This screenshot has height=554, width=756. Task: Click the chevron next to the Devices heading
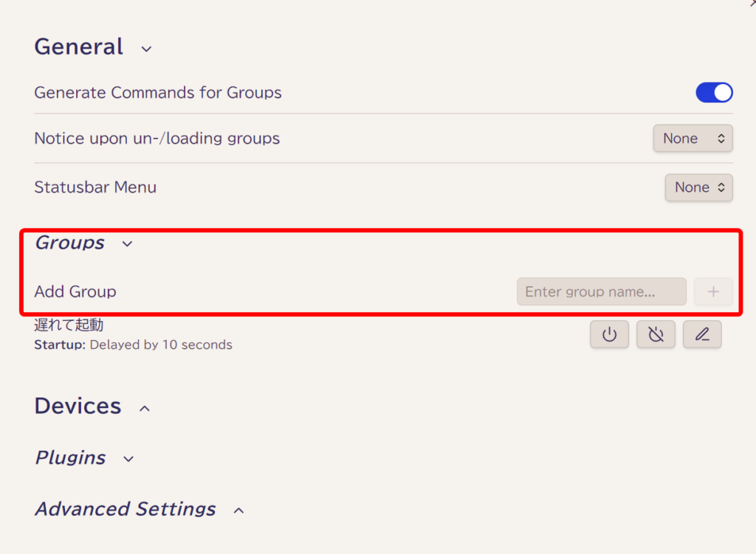[x=145, y=409]
